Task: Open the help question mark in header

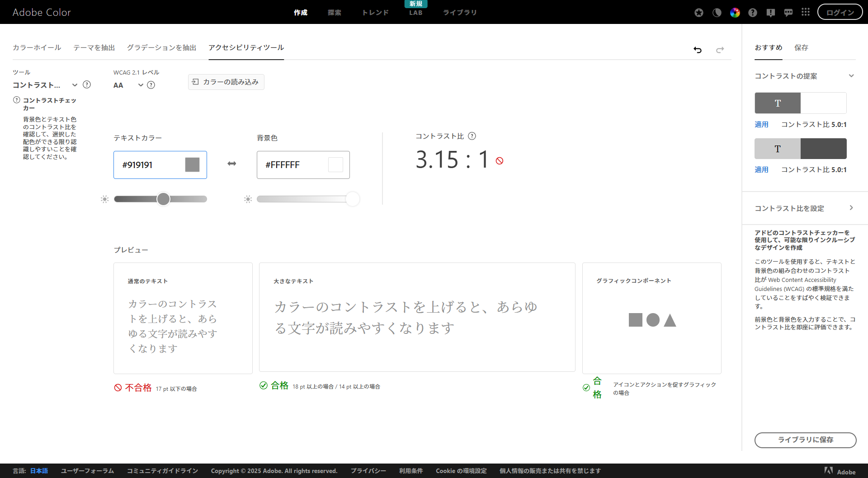Action: click(x=752, y=13)
